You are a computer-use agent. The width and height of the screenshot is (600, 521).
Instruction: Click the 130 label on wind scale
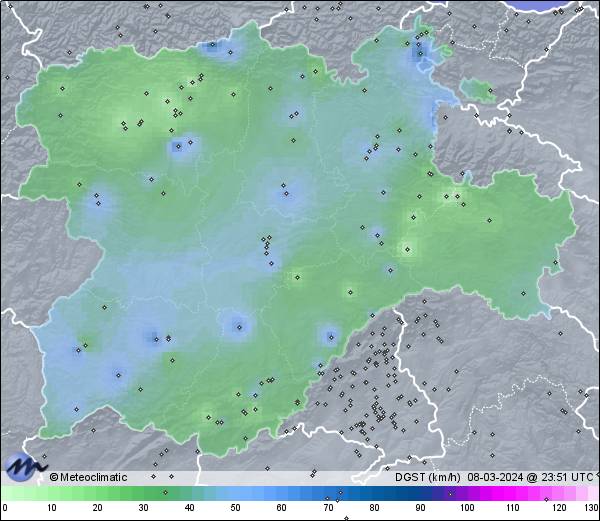(592, 508)
